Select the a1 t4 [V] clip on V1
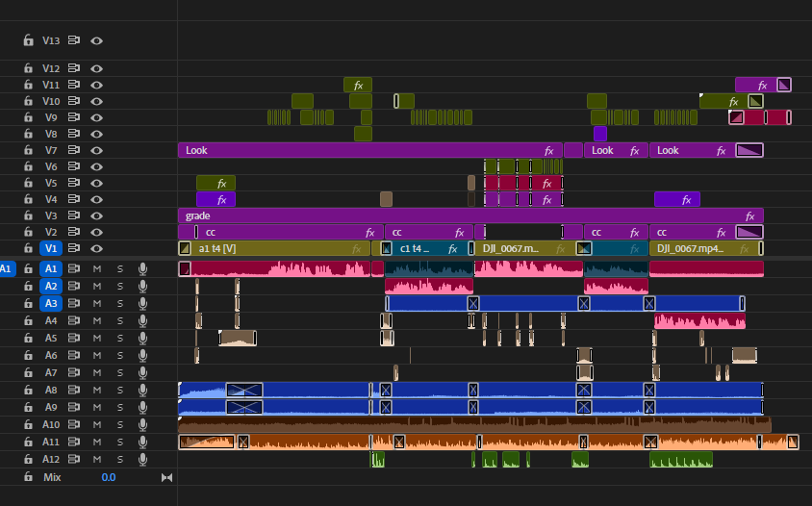The height and width of the screenshot is (506, 812). pyautogui.click(x=274, y=248)
